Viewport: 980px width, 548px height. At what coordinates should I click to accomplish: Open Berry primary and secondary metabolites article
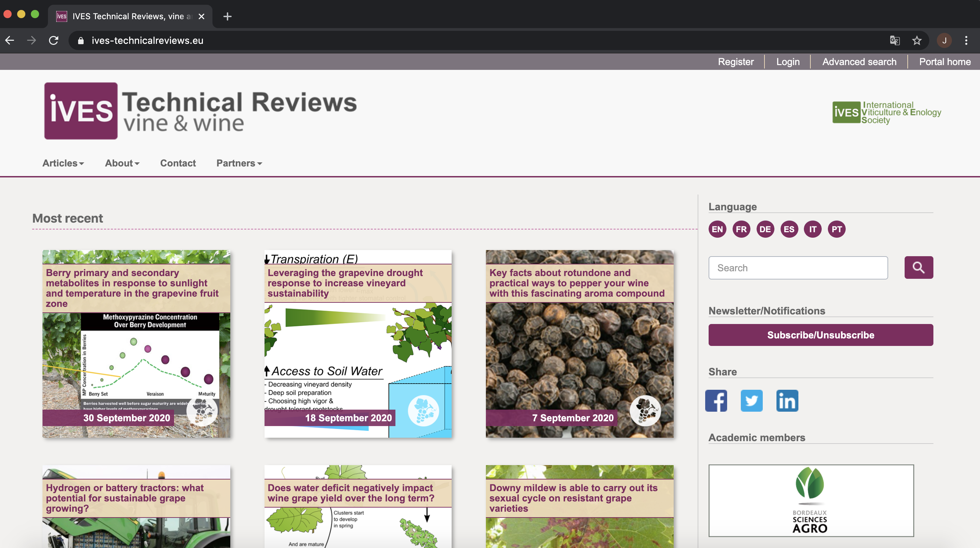point(132,288)
